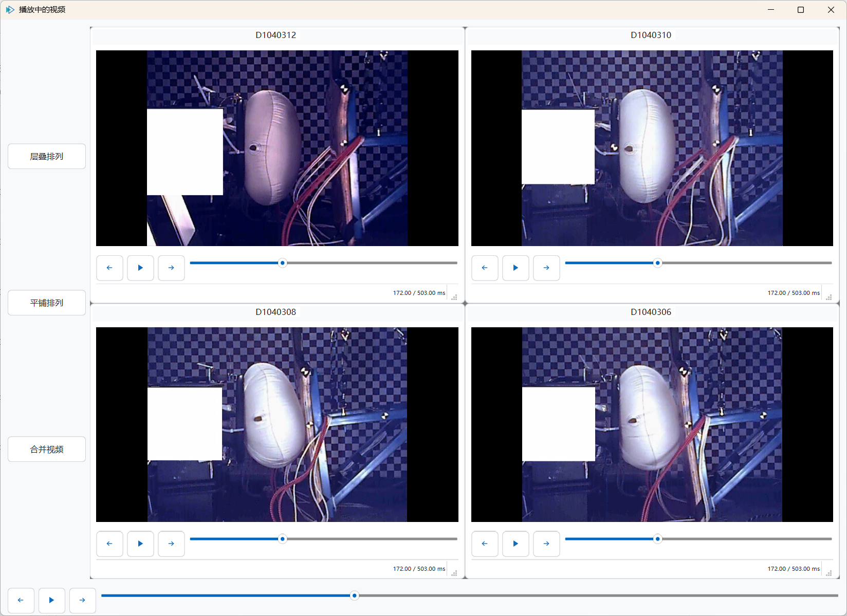847x616 pixels.
Task: Play the D1040310 video
Action: [515, 268]
